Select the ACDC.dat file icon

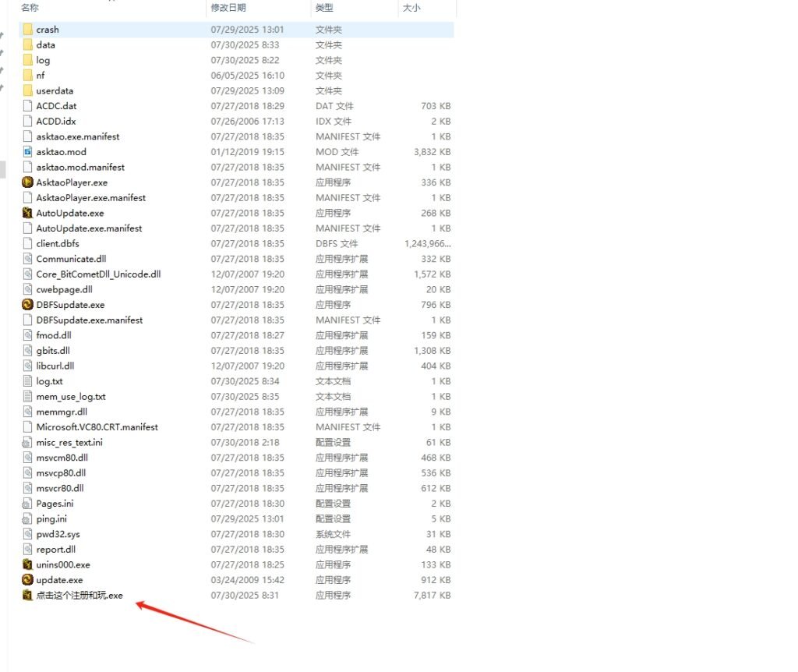pyautogui.click(x=28, y=106)
